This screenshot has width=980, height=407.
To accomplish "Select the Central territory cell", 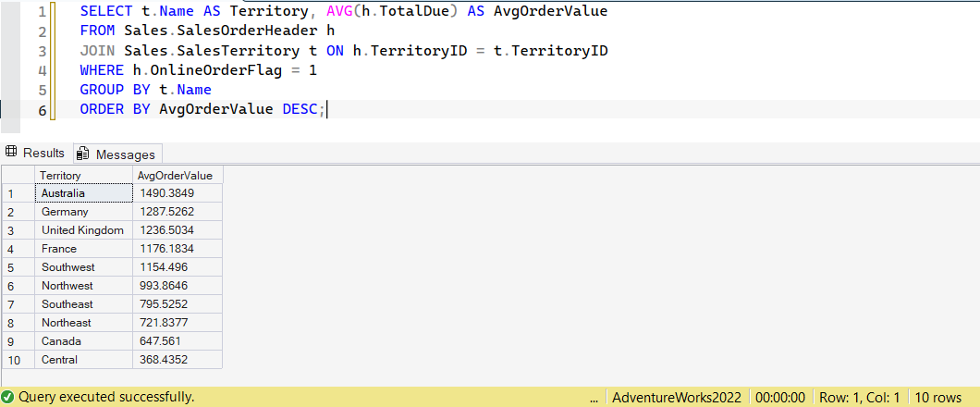I will pos(84,360).
